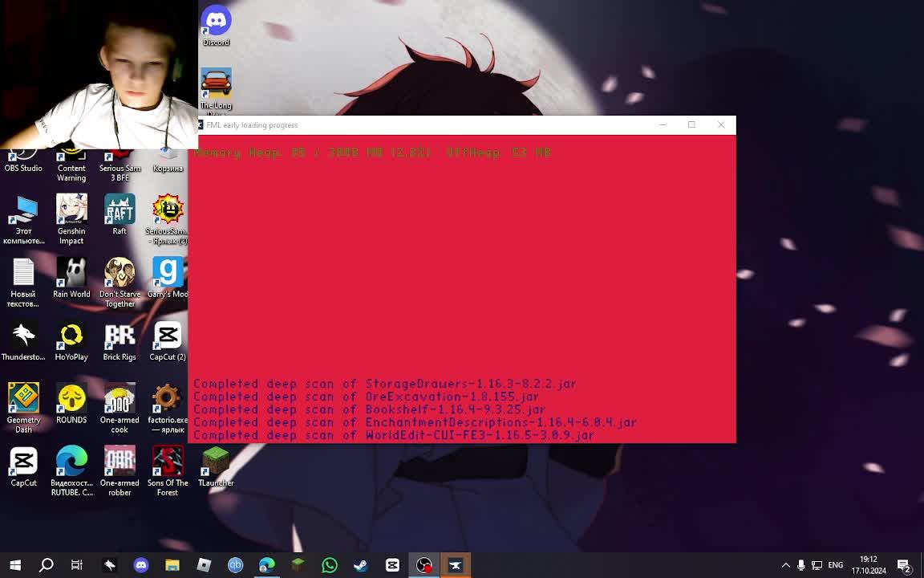
Task: Select the Этот компьютер desktop icon
Action: coord(23,218)
